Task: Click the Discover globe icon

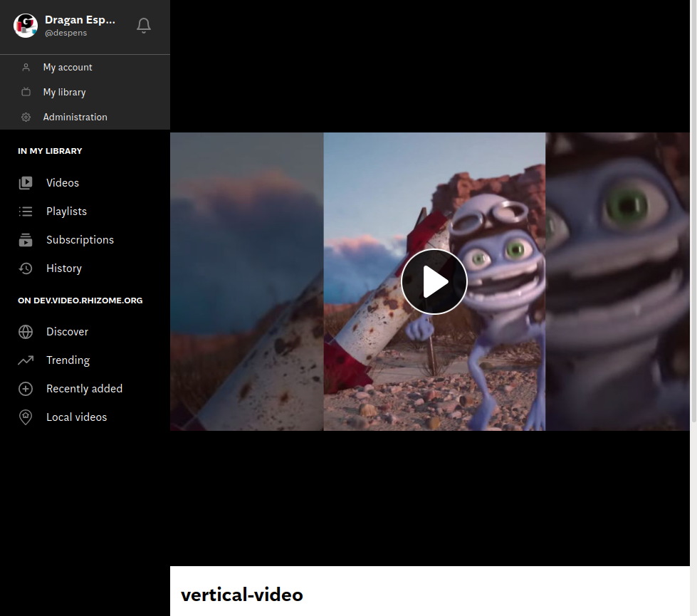Action: (x=26, y=332)
